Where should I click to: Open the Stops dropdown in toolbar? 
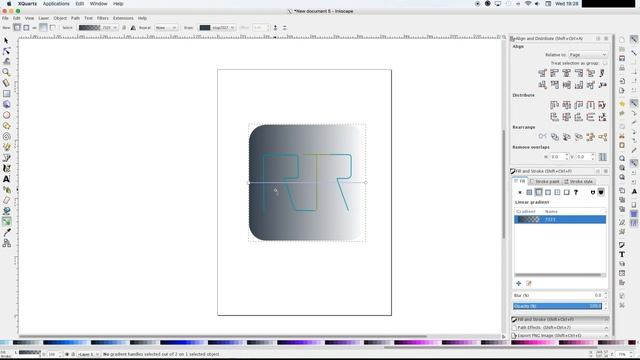point(217,28)
